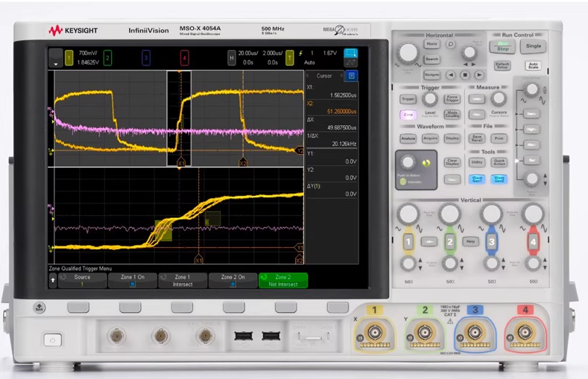Image resolution: width=588 pixels, height=379 pixels.
Task: Open the Display key menu
Action: click(452, 138)
